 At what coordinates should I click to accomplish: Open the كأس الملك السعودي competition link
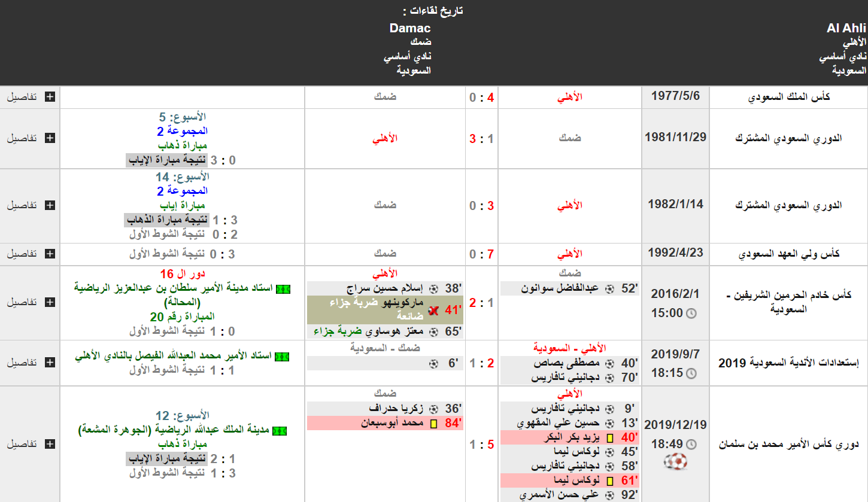point(788,97)
